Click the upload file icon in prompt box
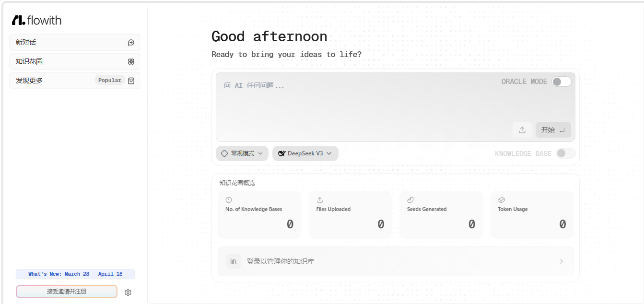 coord(522,130)
